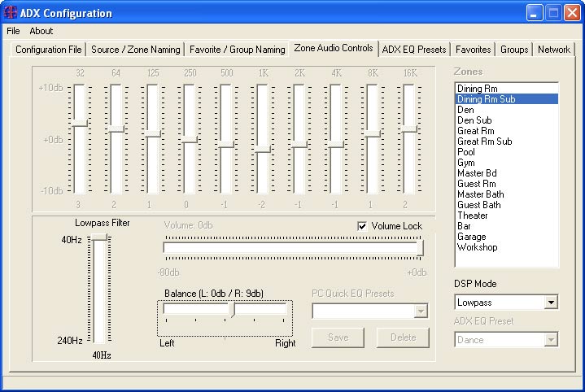Image resolution: width=585 pixels, height=392 pixels.
Task: Select the Zone Audio Controls tab
Action: [334, 48]
